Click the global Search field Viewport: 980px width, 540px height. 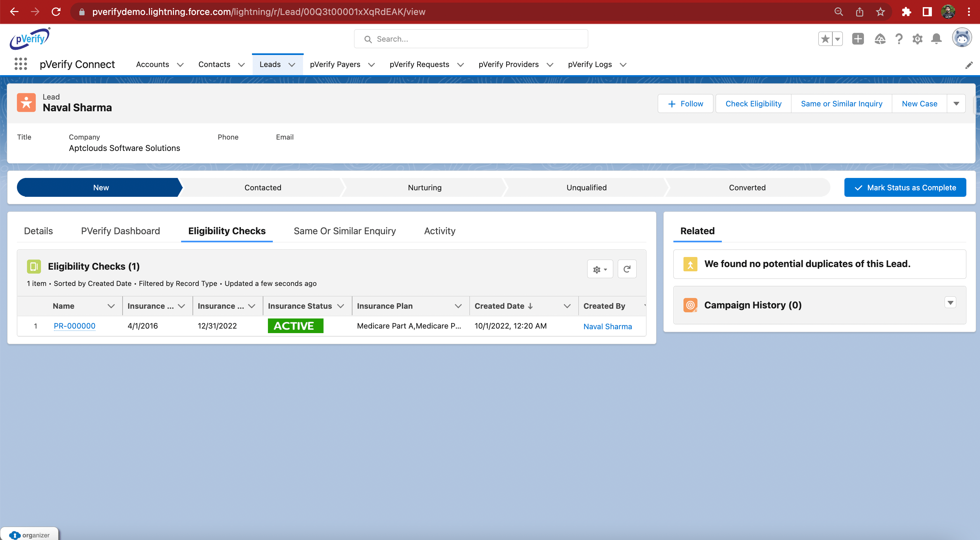[x=470, y=39]
